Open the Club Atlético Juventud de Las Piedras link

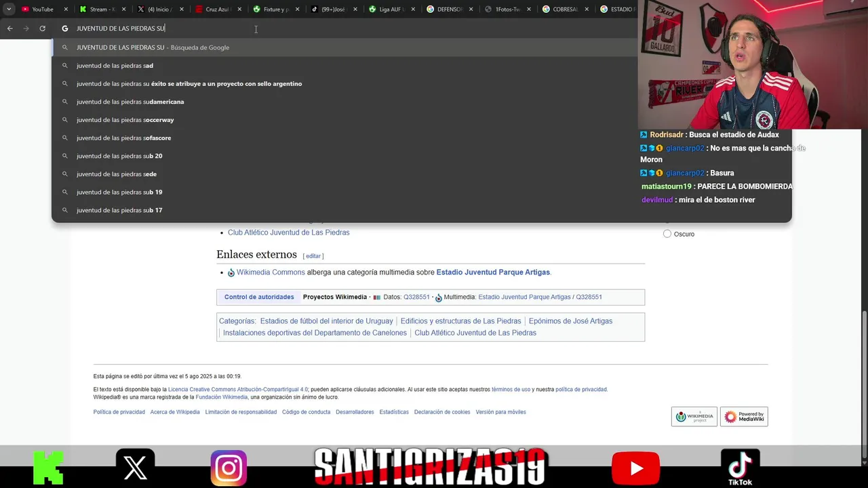(289, 232)
